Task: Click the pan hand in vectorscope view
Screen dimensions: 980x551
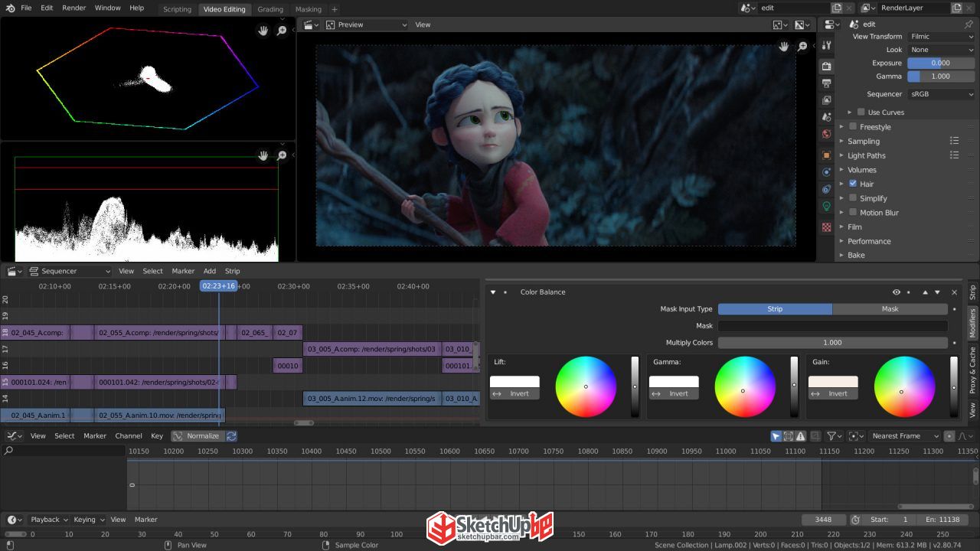Action: pos(263,31)
